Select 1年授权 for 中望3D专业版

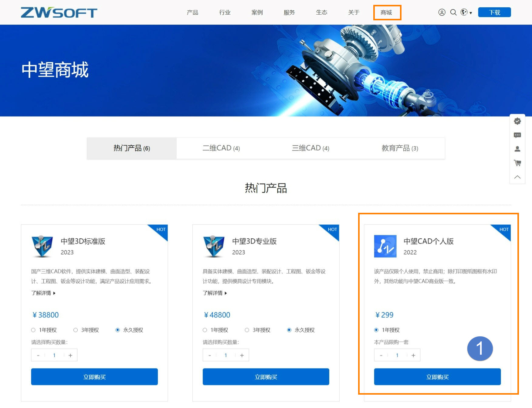tap(205, 330)
